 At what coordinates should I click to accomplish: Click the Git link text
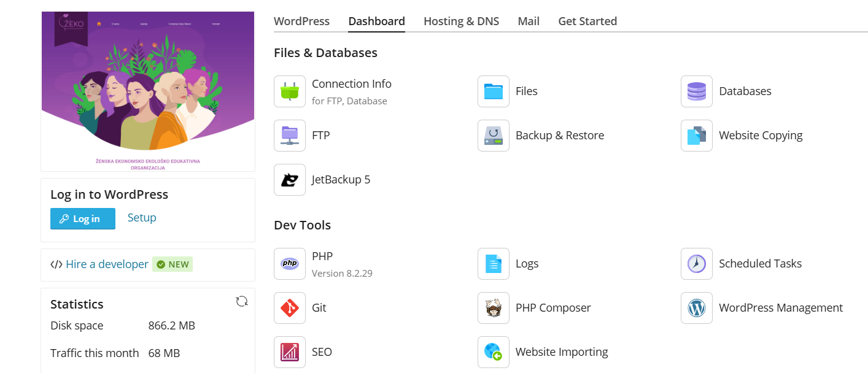coord(319,308)
